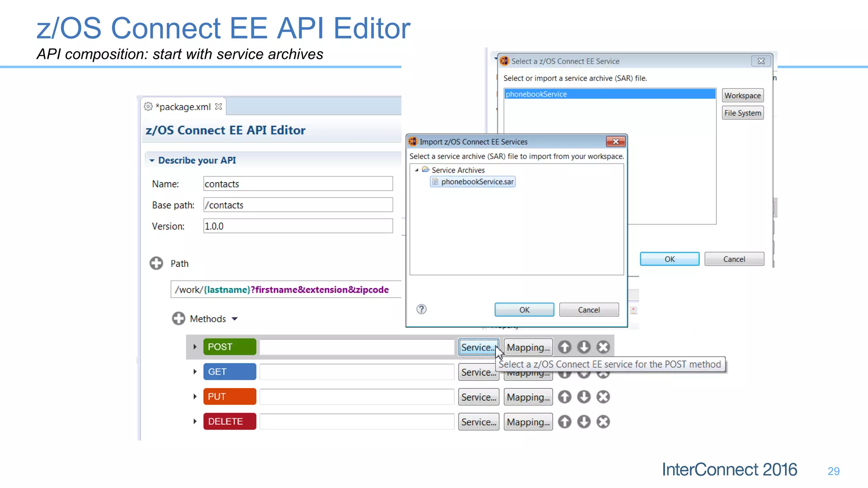Open Service... for the DELETE method
Screen dimensions: 868x488
click(x=479, y=422)
